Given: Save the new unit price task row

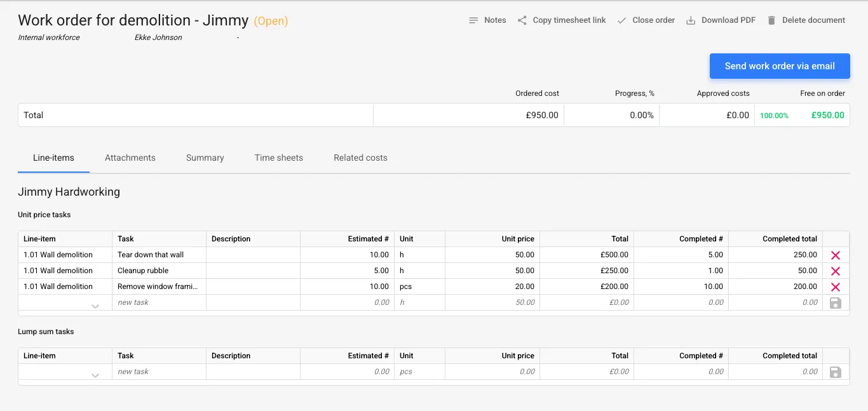Looking at the screenshot, I should 836,303.
